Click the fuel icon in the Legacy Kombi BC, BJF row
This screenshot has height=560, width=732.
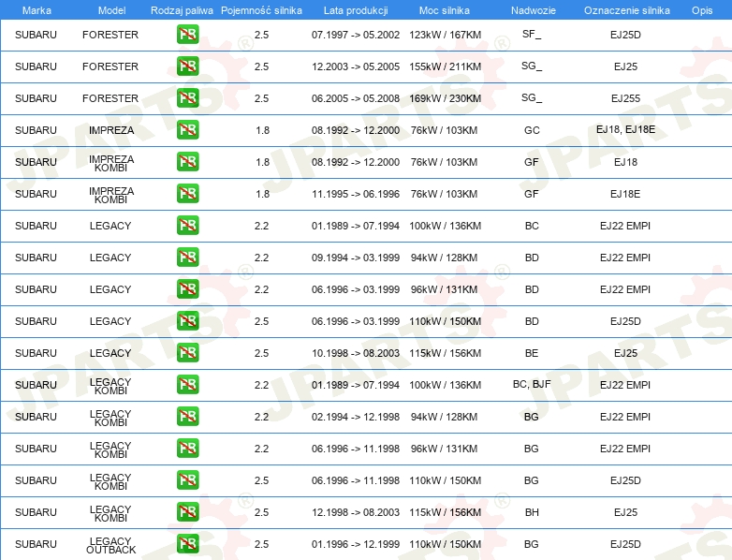pos(187,385)
